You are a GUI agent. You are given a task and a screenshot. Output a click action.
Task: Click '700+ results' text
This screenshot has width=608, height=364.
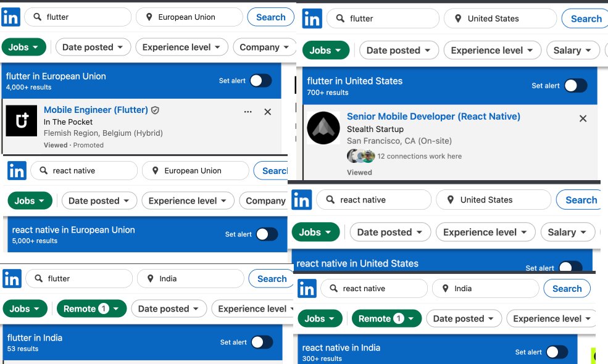[328, 93]
